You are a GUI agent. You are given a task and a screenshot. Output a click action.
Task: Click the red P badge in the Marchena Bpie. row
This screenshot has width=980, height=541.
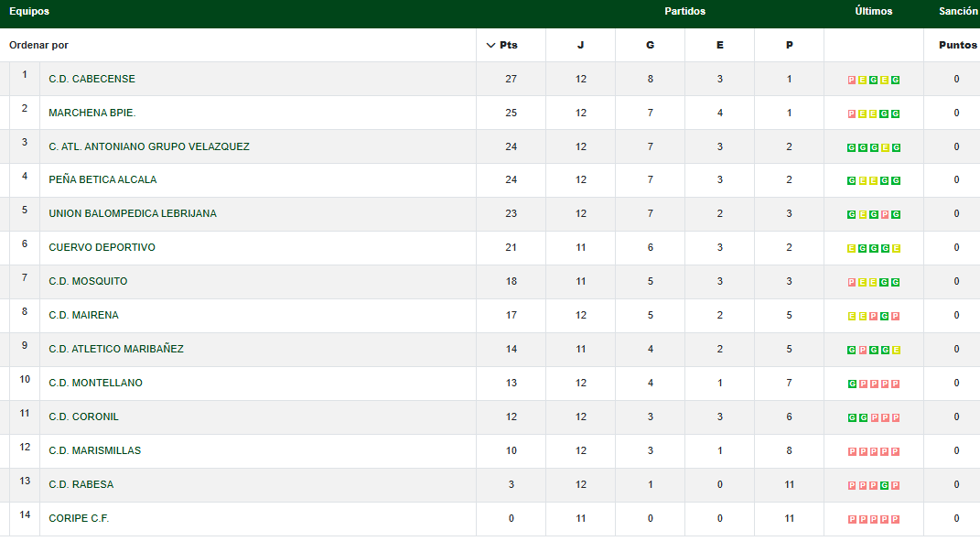point(852,114)
